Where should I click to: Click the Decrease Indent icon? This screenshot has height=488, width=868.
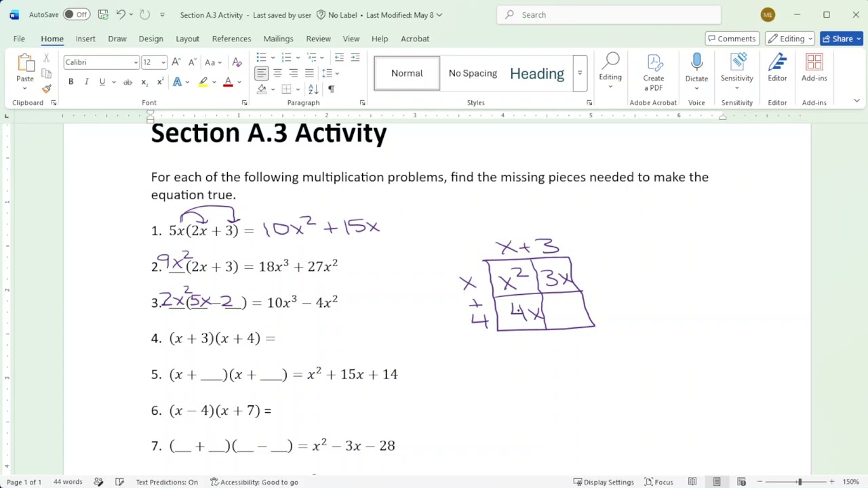(339, 58)
